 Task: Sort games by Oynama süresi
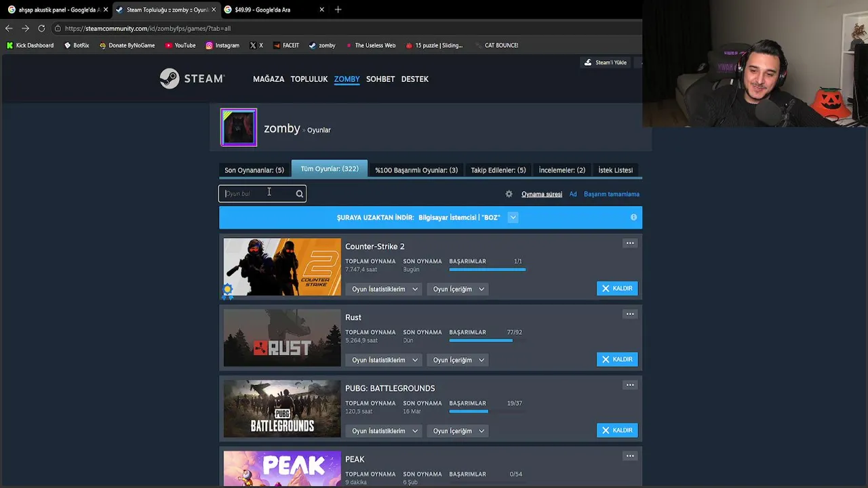click(x=542, y=195)
